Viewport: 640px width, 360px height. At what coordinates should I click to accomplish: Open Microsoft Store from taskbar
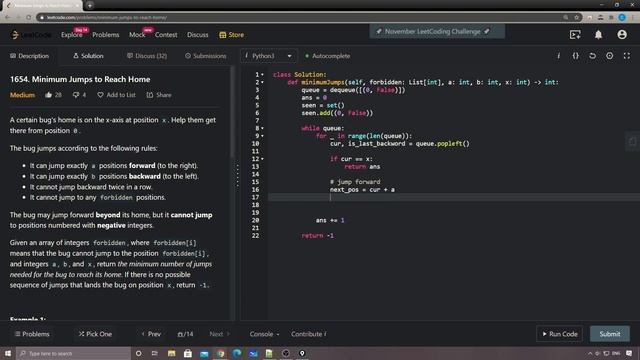click(x=188, y=353)
